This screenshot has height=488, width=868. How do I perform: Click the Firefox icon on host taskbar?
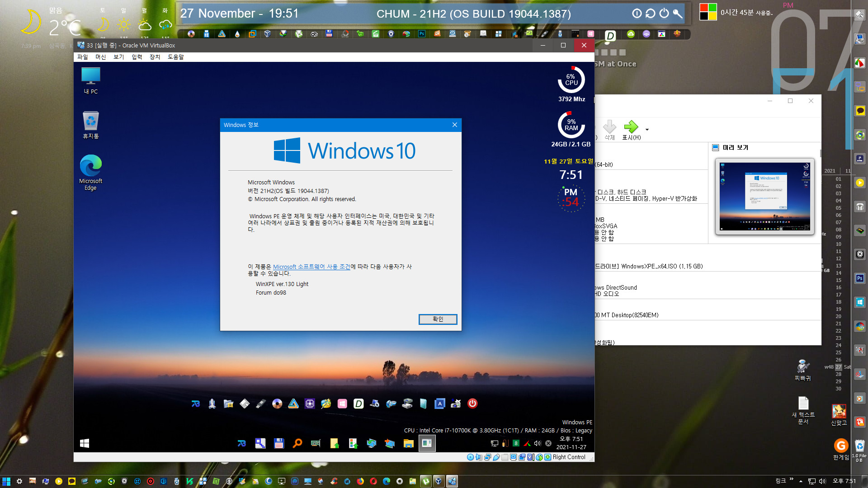point(360,481)
